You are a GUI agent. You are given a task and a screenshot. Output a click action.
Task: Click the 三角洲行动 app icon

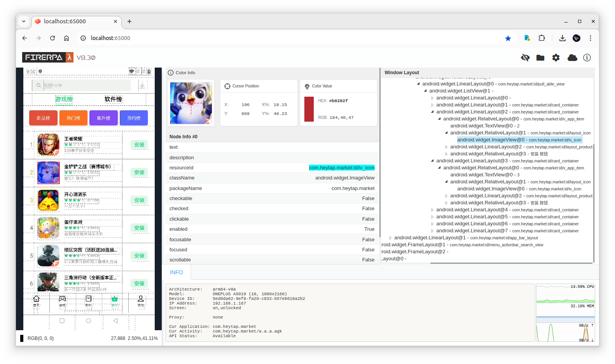48,282
